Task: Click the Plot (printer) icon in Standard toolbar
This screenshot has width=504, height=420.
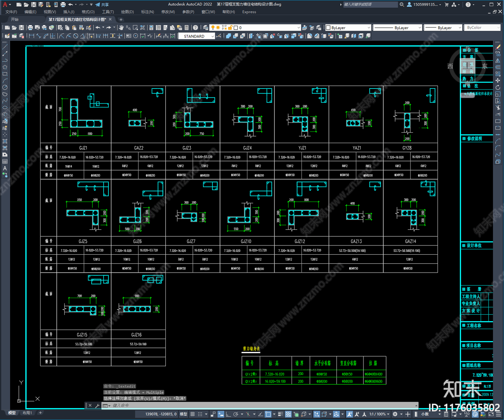Action: click(30, 28)
